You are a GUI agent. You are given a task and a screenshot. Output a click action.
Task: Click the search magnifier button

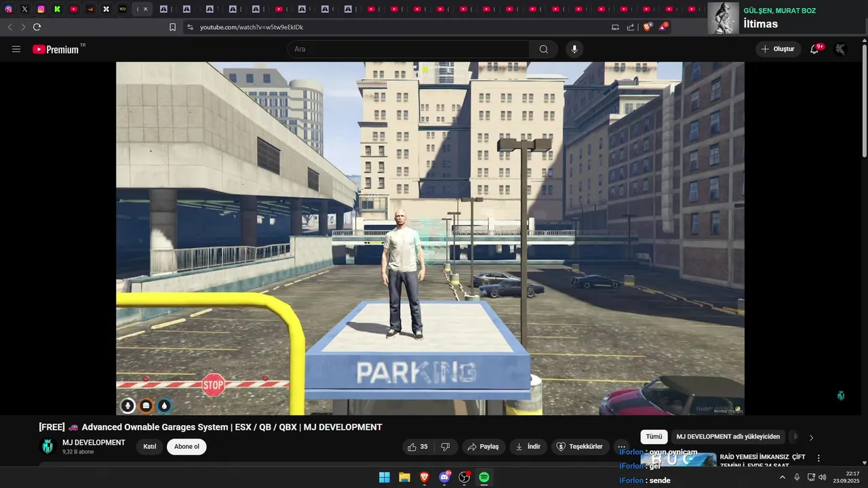coord(544,49)
